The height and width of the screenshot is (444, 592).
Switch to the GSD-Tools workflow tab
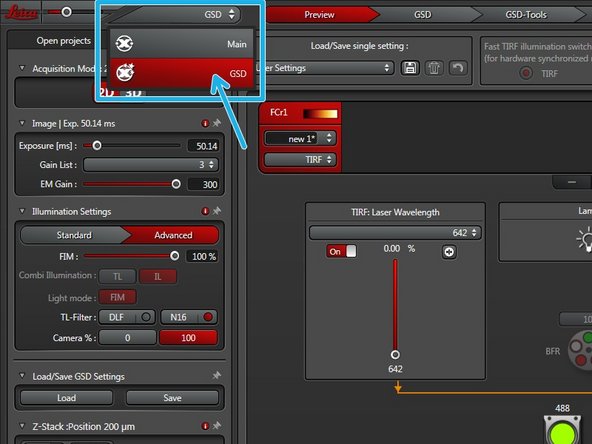[526, 15]
